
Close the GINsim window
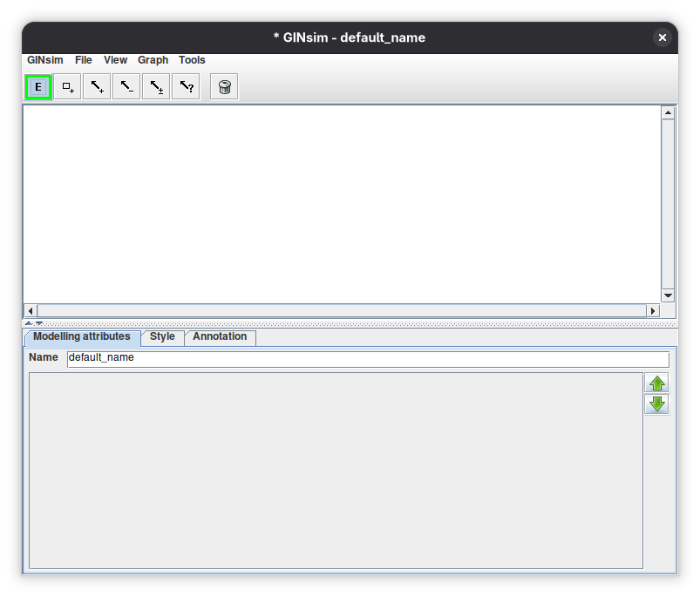663,38
